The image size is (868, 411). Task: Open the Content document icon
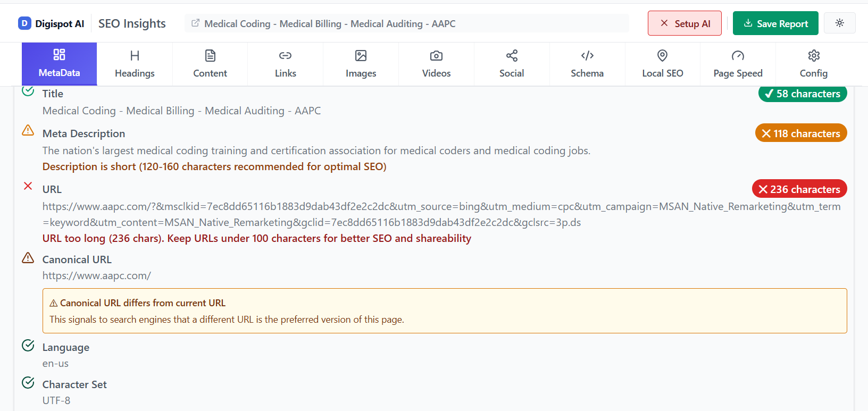click(x=210, y=55)
